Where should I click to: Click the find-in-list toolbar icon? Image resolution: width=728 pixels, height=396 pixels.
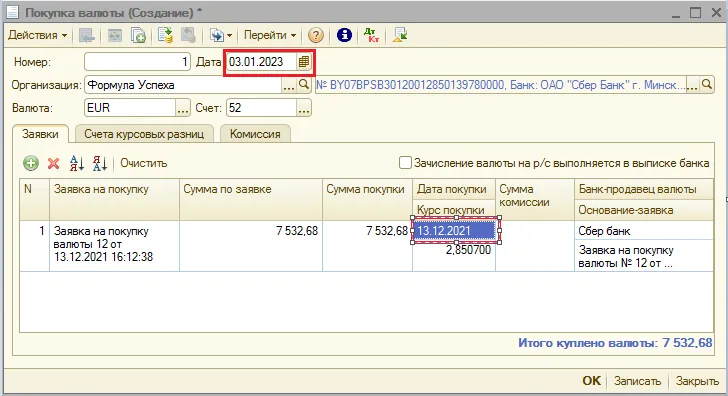coord(86,35)
